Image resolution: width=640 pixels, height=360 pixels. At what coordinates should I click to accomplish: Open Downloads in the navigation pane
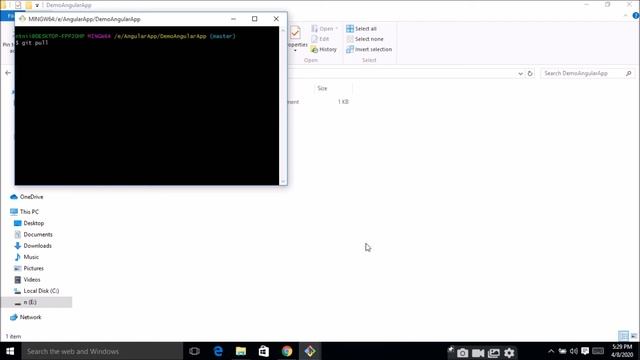tap(33, 246)
